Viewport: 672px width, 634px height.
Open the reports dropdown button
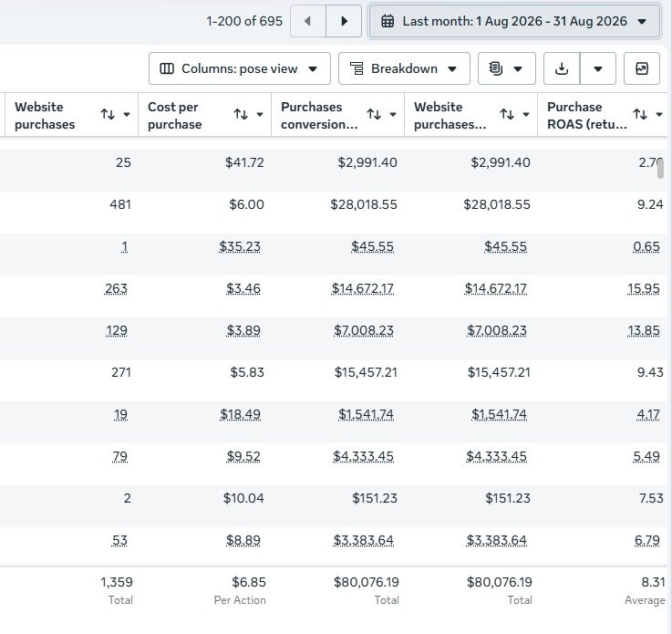[507, 68]
